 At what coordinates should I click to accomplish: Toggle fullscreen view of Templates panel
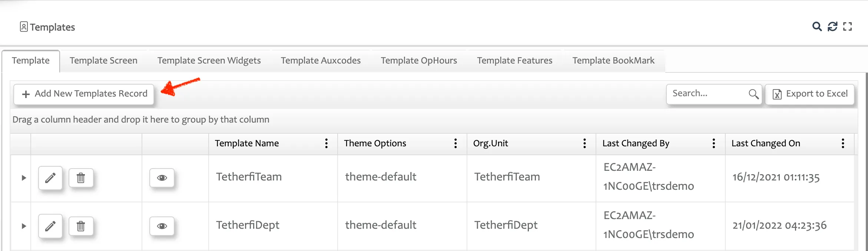coord(847,27)
